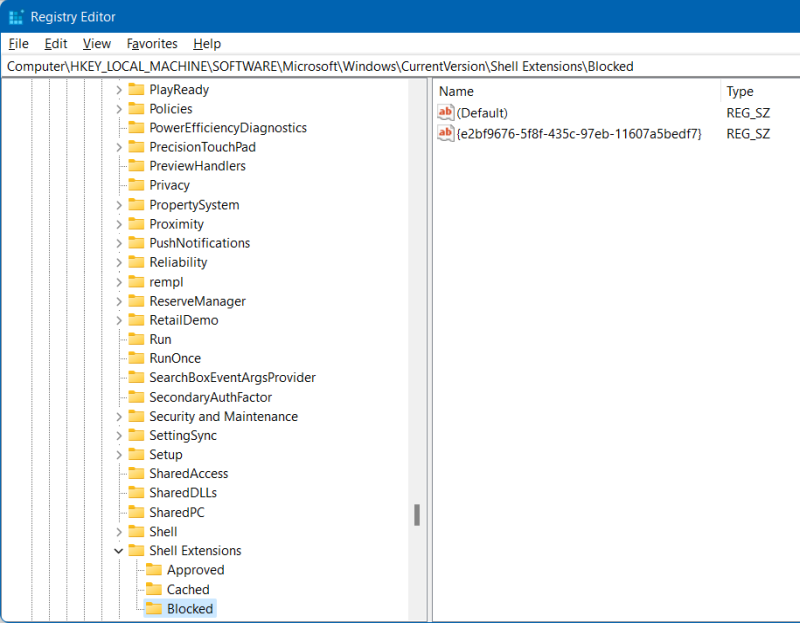Open the Favorites menu

(152, 44)
